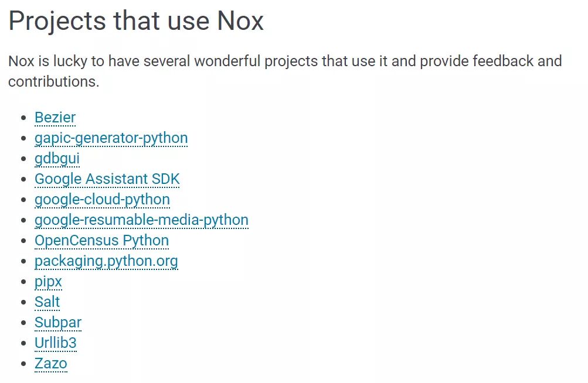Image resolution: width=588 pixels, height=383 pixels.
Task: Click the bullet point beside pipx
Action: click(x=23, y=282)
